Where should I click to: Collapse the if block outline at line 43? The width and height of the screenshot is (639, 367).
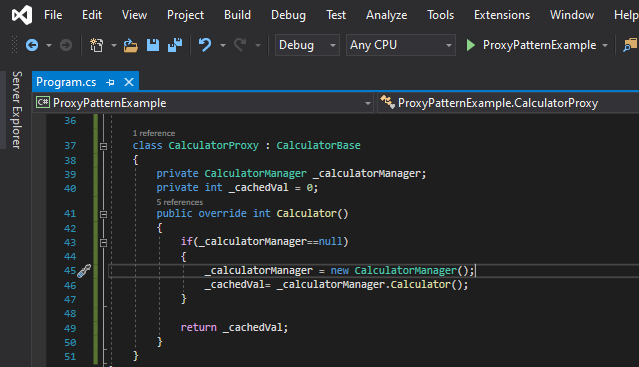[104, 242]
